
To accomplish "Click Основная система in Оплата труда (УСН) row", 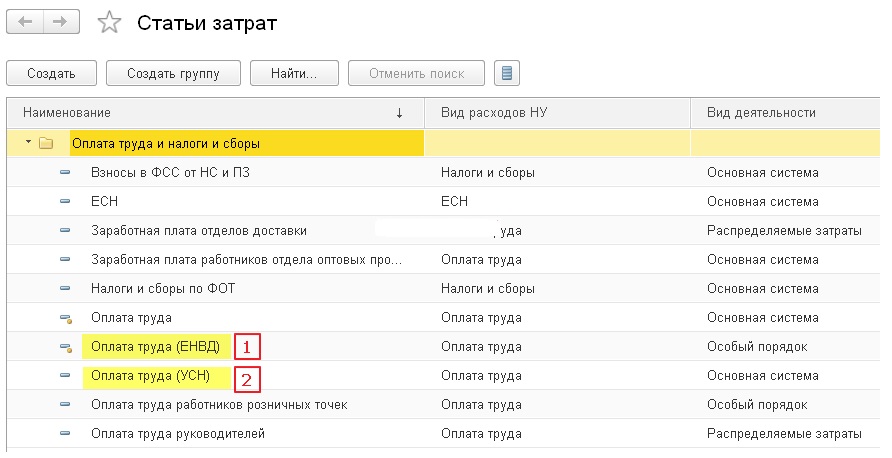I will click(x=762, y=376).
